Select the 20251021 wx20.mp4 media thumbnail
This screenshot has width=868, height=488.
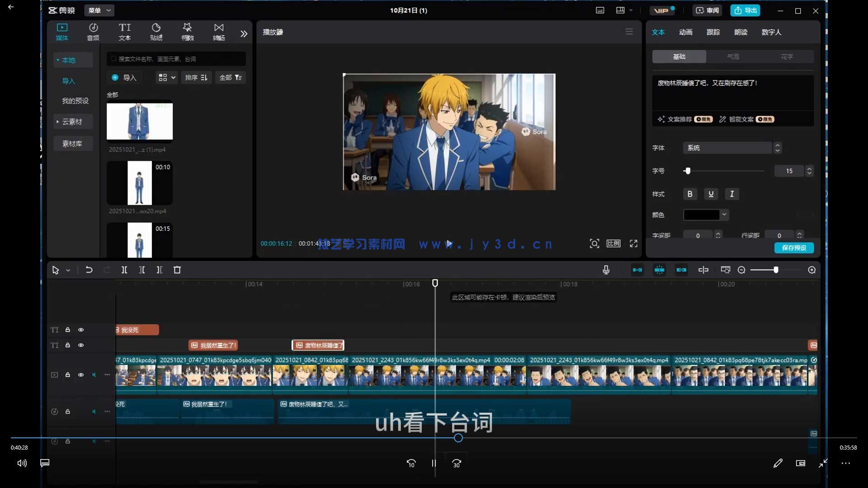(139, 183)
